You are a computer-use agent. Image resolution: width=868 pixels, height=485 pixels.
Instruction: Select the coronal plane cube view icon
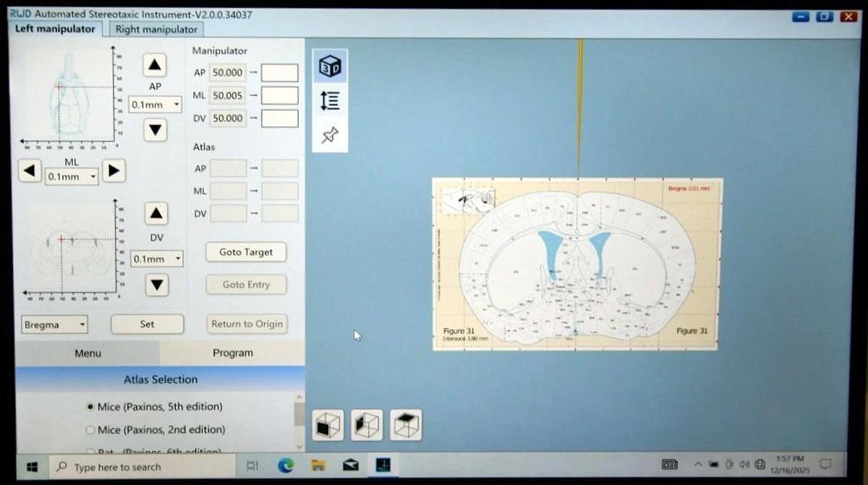click(328, 425)
